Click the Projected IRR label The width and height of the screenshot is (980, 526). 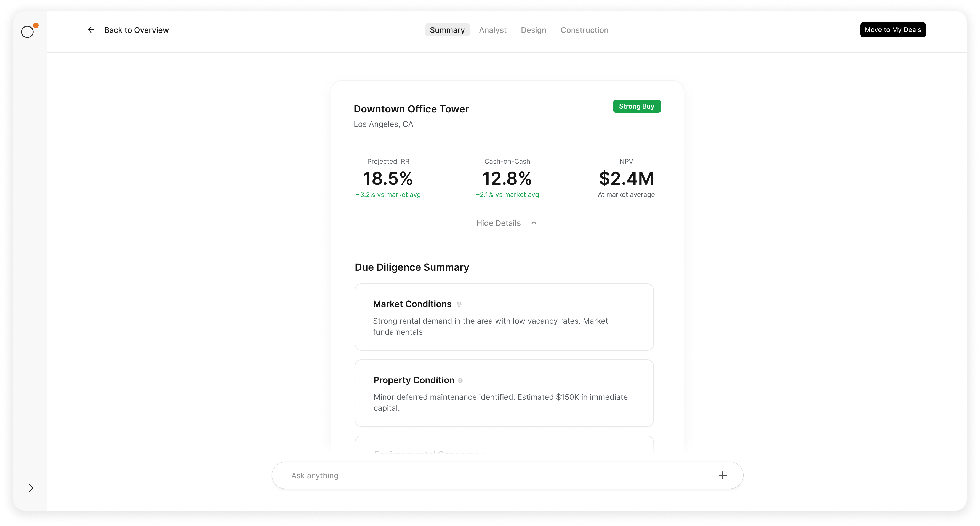click(388, 162)
